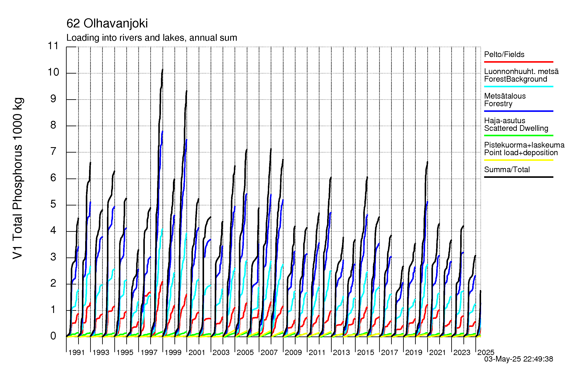The width and height of the screenshot is (588, 370).
Task: Click the 'ForestBackground' legend text
Action: pos(515,79)
